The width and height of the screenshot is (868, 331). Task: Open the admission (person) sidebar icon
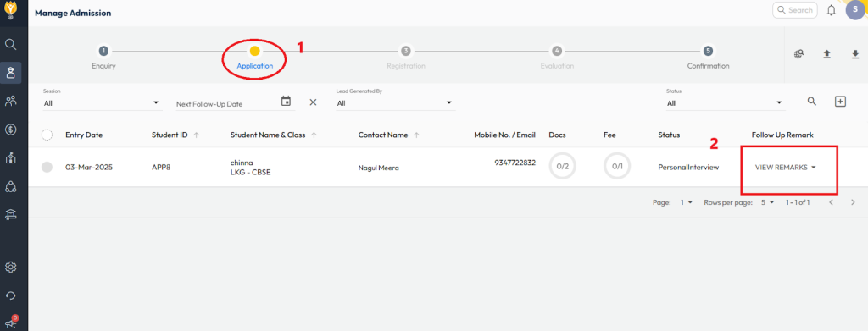point(10,73)
